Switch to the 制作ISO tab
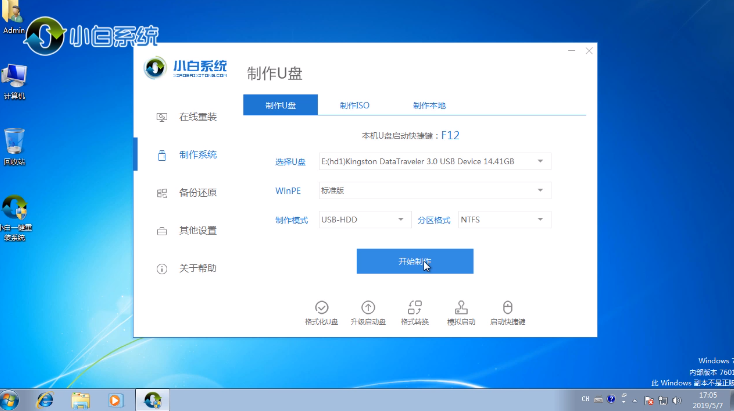 (354, 105)
